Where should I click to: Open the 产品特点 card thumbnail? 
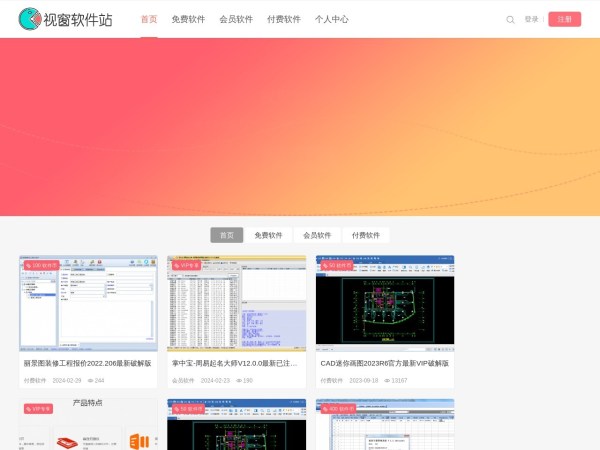point(88,424)
